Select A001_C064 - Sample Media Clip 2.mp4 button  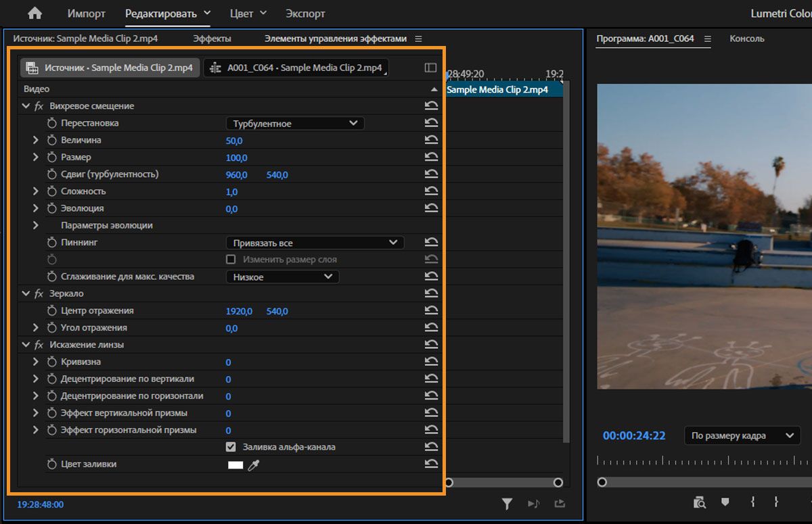[x=296, y=68]
